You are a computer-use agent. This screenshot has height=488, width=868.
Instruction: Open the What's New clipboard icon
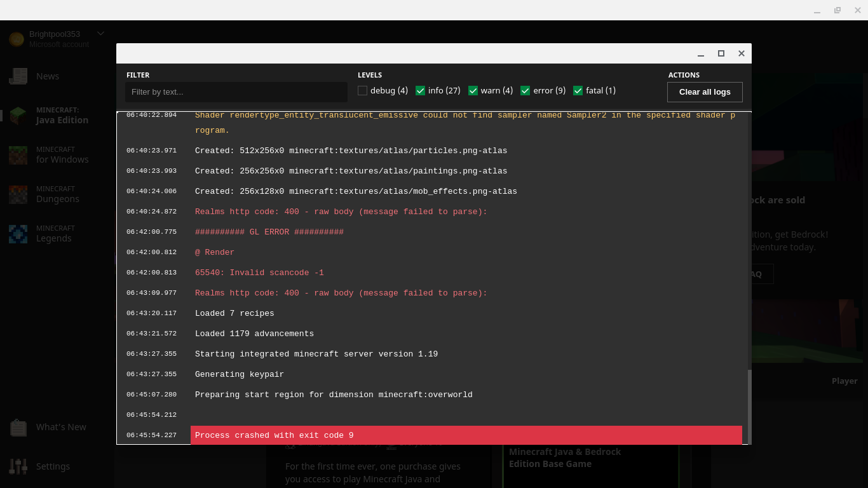click(x=18, y=428)
